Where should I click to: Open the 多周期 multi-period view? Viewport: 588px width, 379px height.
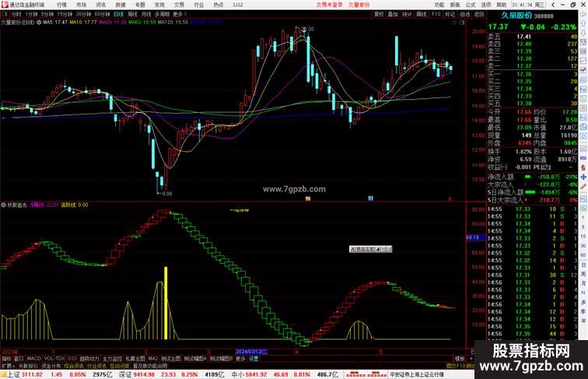pos(162,14)
